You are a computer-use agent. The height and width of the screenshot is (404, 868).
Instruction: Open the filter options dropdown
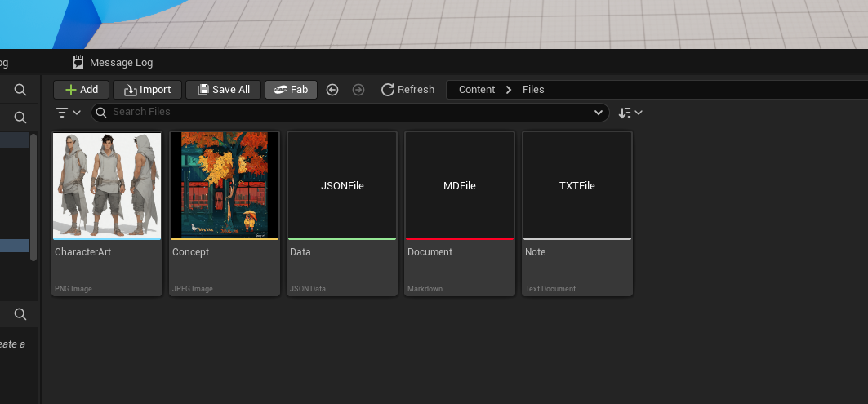tap(69, 113)
